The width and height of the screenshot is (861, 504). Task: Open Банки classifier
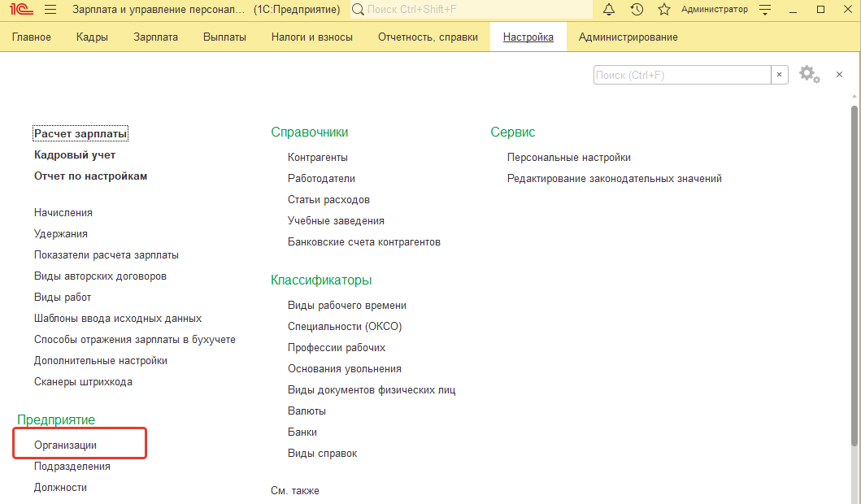[302, 432]
